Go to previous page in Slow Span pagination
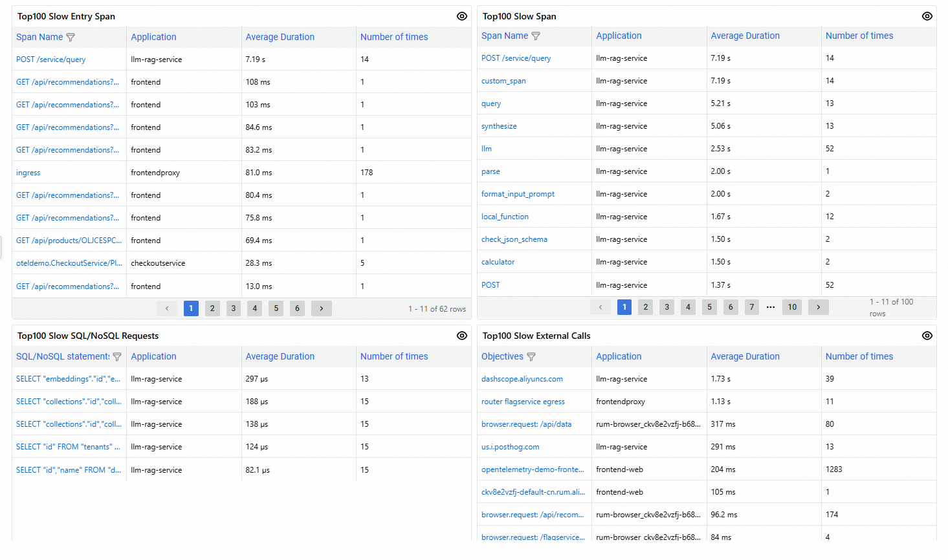Viewport: 948px width, 560px height. (601, 307)
